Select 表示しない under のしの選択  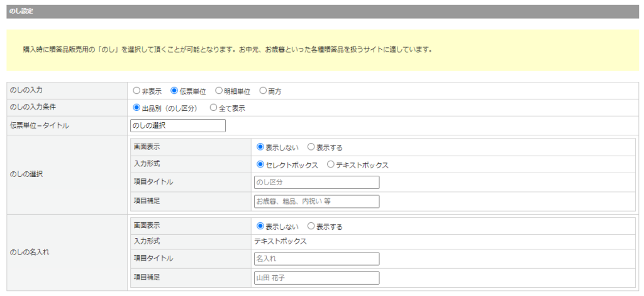pyautogui.click(x=260, y=147)
